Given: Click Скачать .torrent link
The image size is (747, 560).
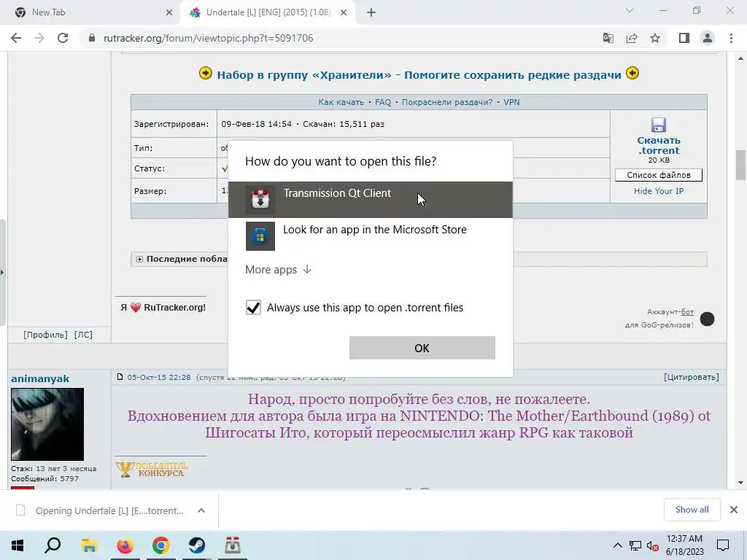Looking at the screenshot, I should (659, 145).
